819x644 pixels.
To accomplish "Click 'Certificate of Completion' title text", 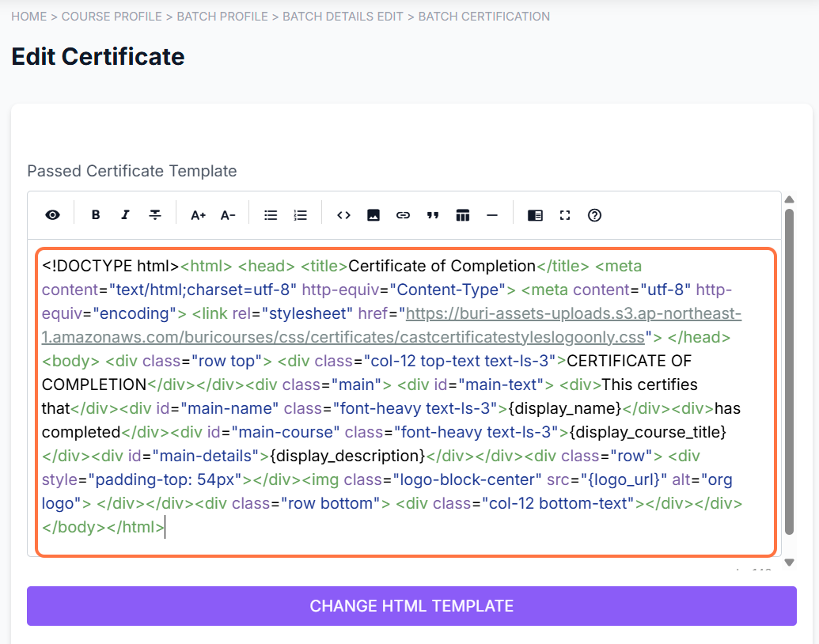I will (442, 266).
